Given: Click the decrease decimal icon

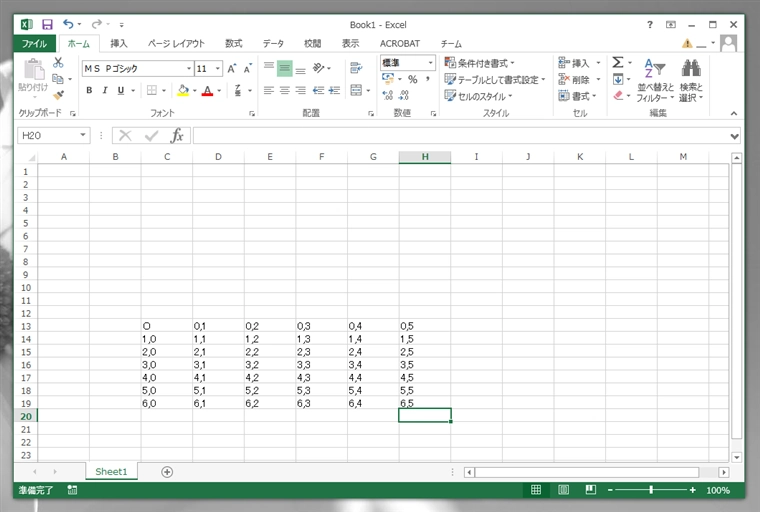Looking at the screenshot, I should [404, 95].
